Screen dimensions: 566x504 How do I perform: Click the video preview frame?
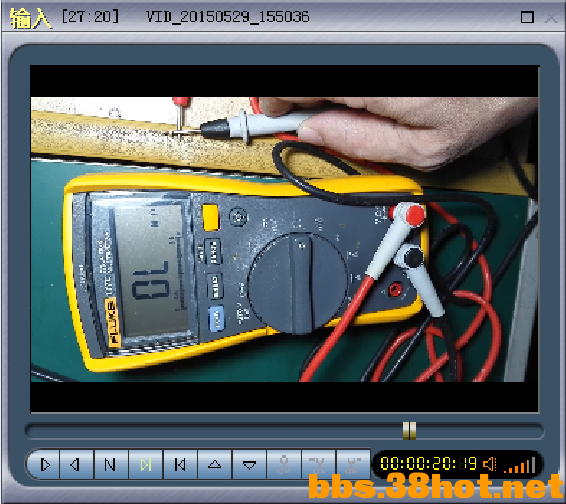pyautogui.click(x=284, y=239)
